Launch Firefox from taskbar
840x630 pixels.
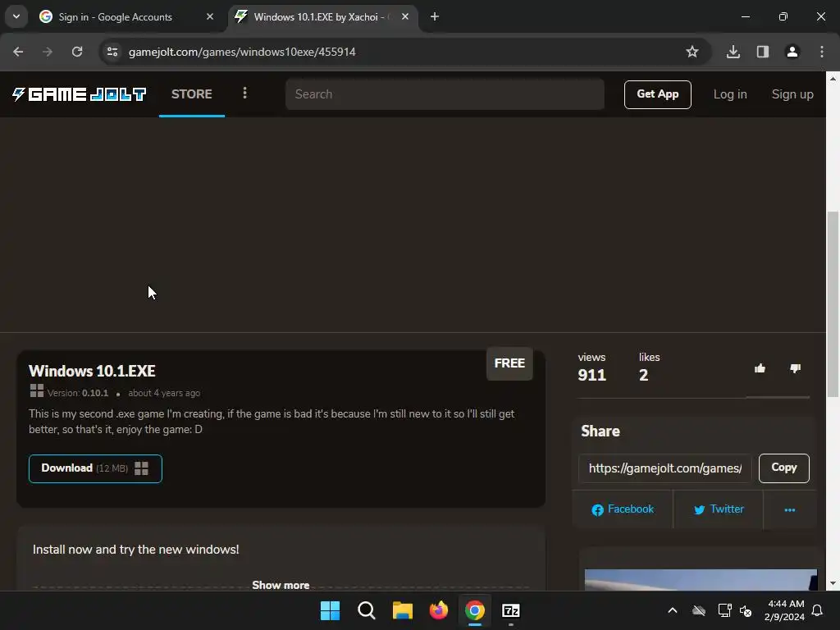439,610
